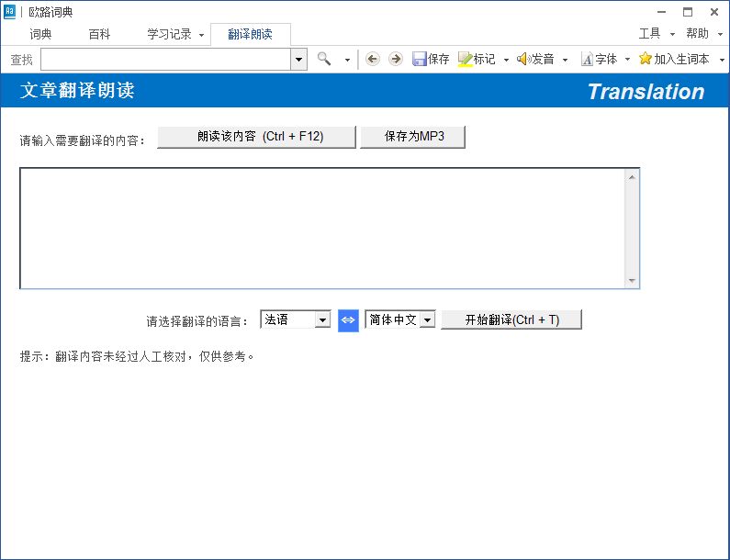
Task: Open the 法语 source language dropdown
Action: click(x=321, y=319)
